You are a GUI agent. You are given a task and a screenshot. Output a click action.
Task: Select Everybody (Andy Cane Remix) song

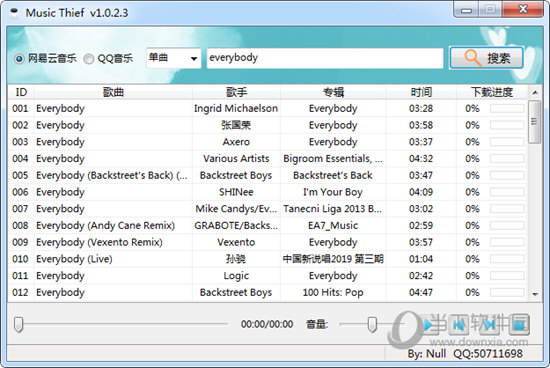click(267, 226)
